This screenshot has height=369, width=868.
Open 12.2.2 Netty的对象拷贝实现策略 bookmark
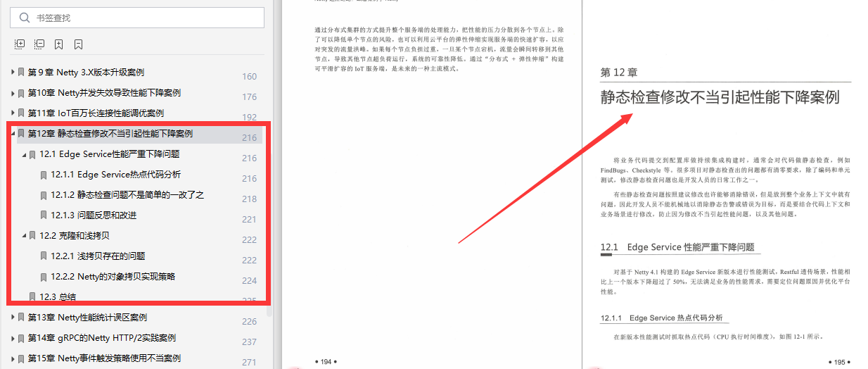(x=113, y=277)
